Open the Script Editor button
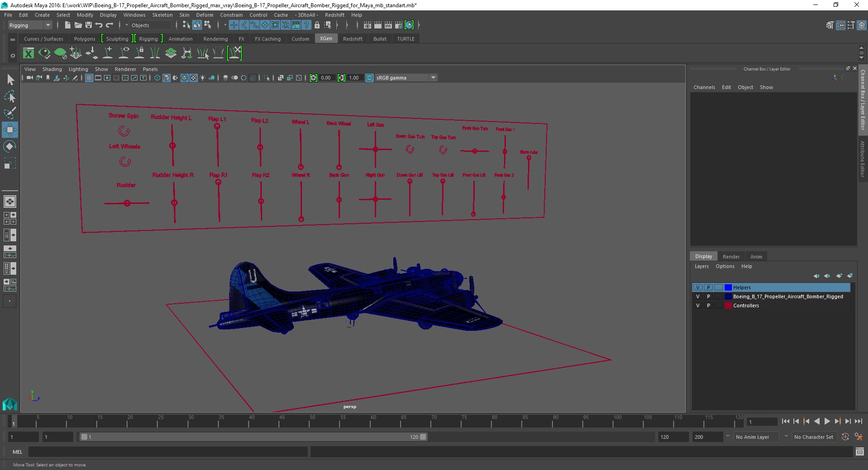The height and width of the screenshot is (470, 868). [859, 451]
